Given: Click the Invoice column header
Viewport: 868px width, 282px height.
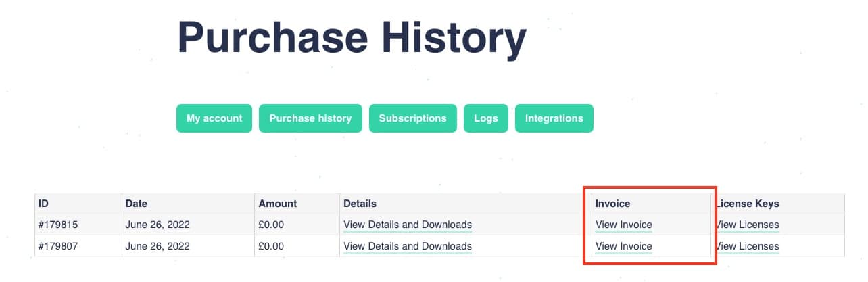Looking at the screenshot, I should 612,203.
